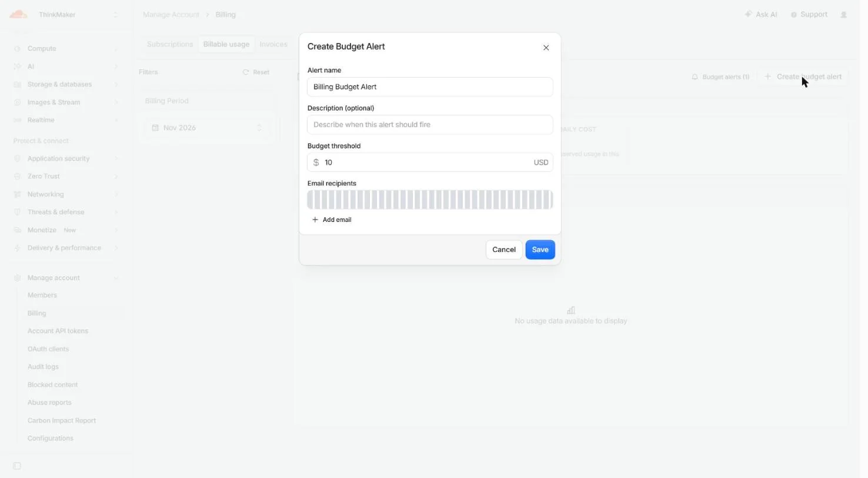Reset the billing filters

pos(256,72)
